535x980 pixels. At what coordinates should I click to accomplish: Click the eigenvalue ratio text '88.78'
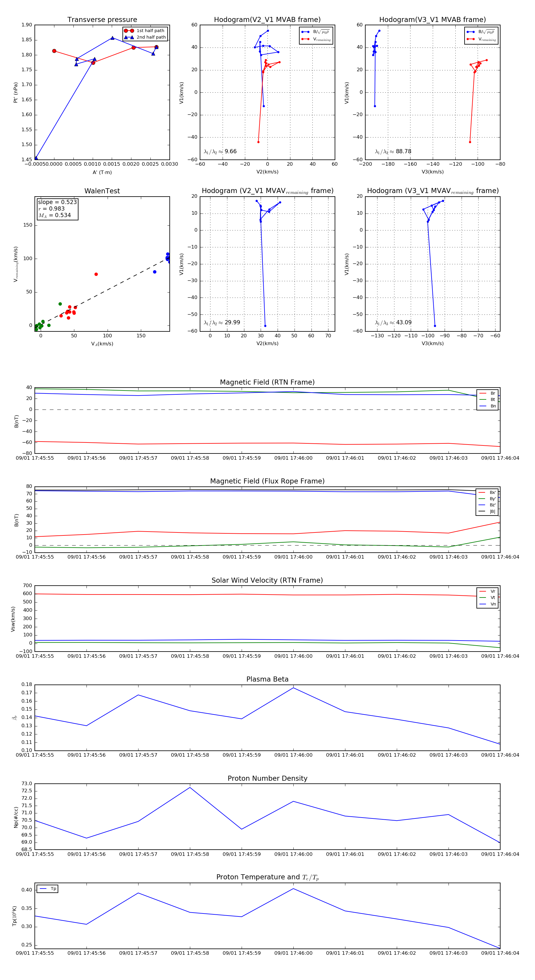coord(403,151)
